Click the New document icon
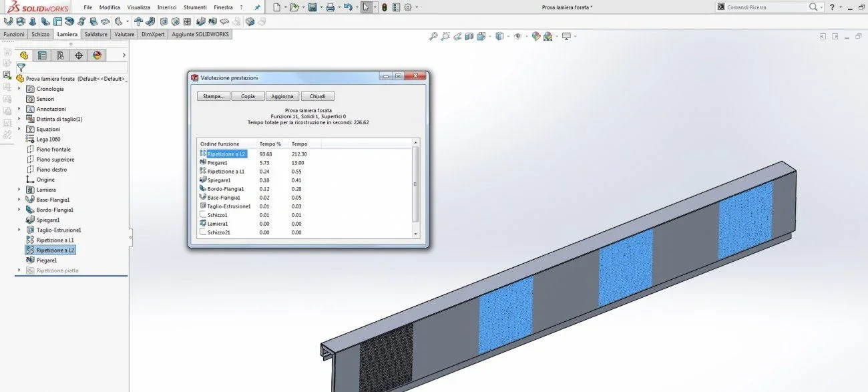868x392 pixels. [x=276, y=7]
